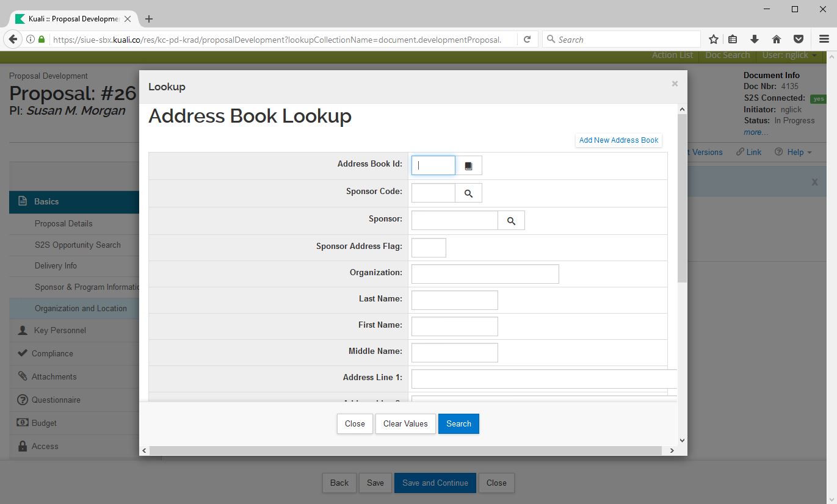Close the Lookup dialog with the X icon
Screen dimensions: 837x504
click(x=675, y=84)
